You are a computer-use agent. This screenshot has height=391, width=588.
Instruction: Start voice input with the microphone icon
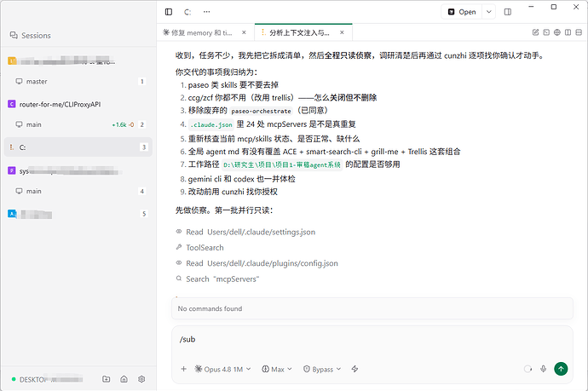pyautogui.click(x=544, y=369)
